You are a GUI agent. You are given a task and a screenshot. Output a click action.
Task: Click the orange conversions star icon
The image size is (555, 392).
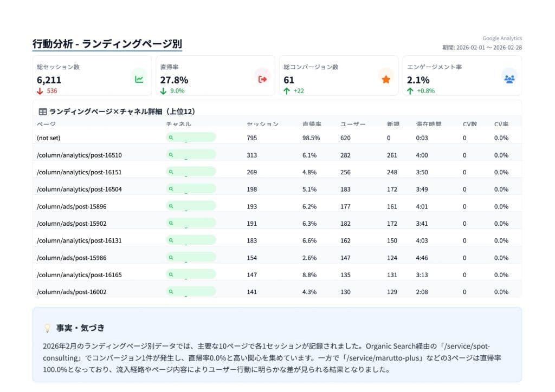tap(386, 79)
